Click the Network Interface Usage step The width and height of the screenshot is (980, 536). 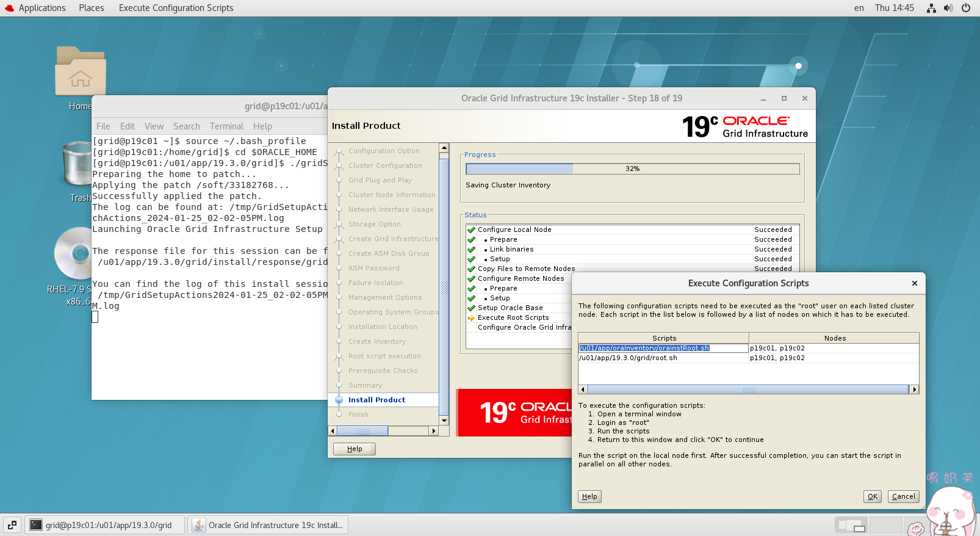[391, 209]
